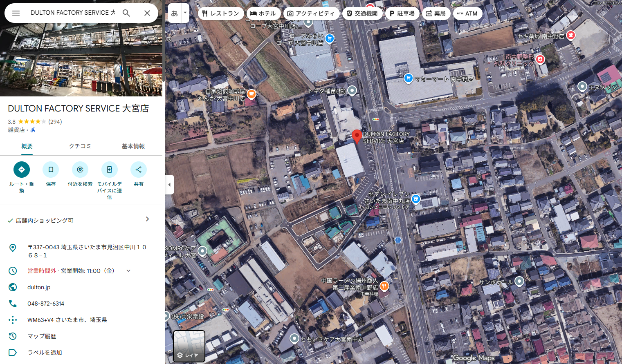Viewport: 622px width, 364px height.
Task: Click the マミーマート 南中野店 cart marker
Action: coord(408,78)
